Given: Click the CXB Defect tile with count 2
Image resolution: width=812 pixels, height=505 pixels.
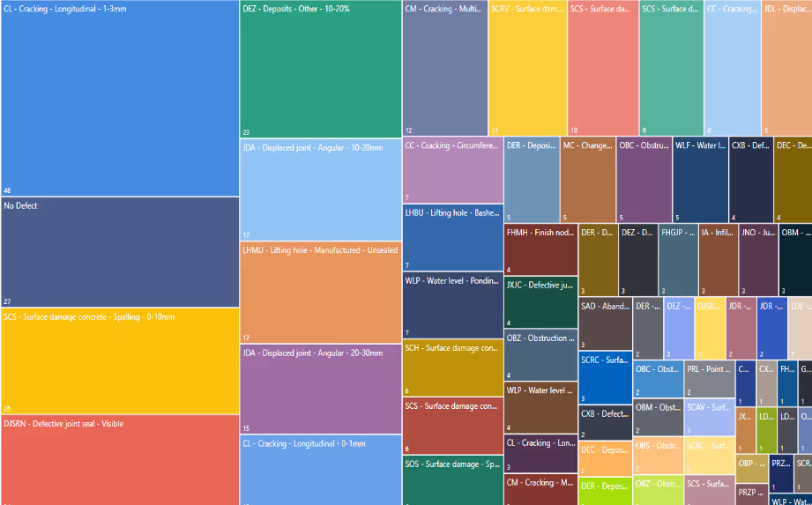Looking at the screenshot, I should click(x=606, y=423).
